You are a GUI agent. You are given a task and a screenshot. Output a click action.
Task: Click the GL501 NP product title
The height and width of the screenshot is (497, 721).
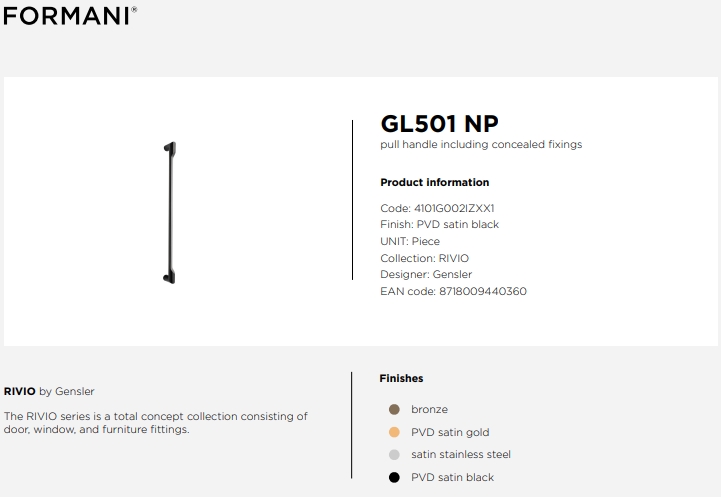click(x=440, y=124)
